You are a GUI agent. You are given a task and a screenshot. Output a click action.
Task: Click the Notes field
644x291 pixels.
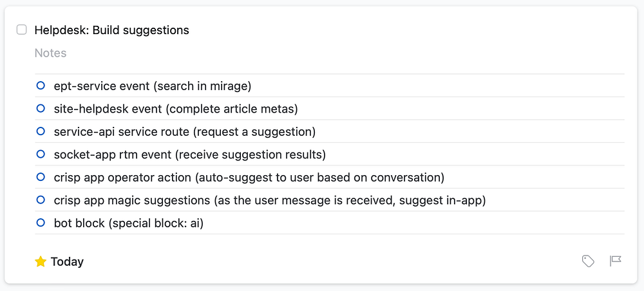coord(51,53)
